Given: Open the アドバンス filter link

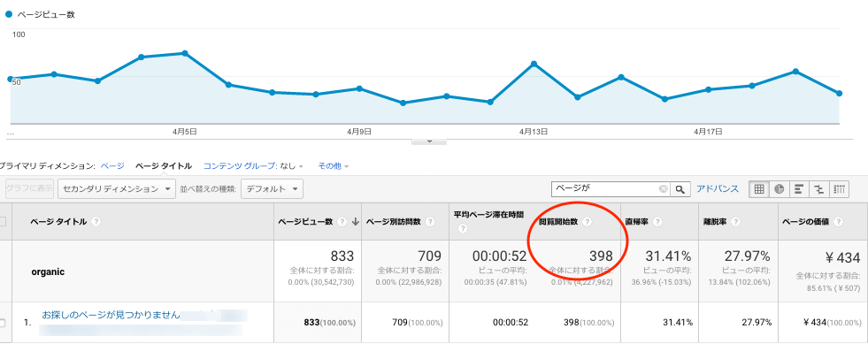Looking at the screenshot, I should click(718, 189).
